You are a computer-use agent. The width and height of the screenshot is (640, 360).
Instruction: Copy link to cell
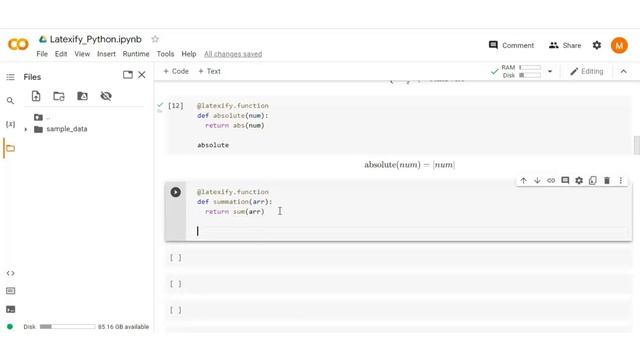coord(551,180)
